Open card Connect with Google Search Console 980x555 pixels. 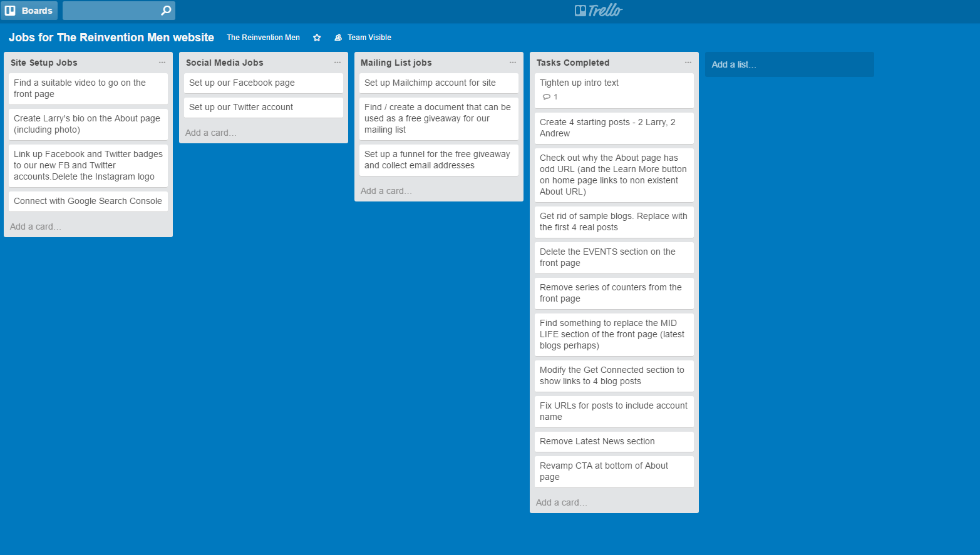[88, 201]
